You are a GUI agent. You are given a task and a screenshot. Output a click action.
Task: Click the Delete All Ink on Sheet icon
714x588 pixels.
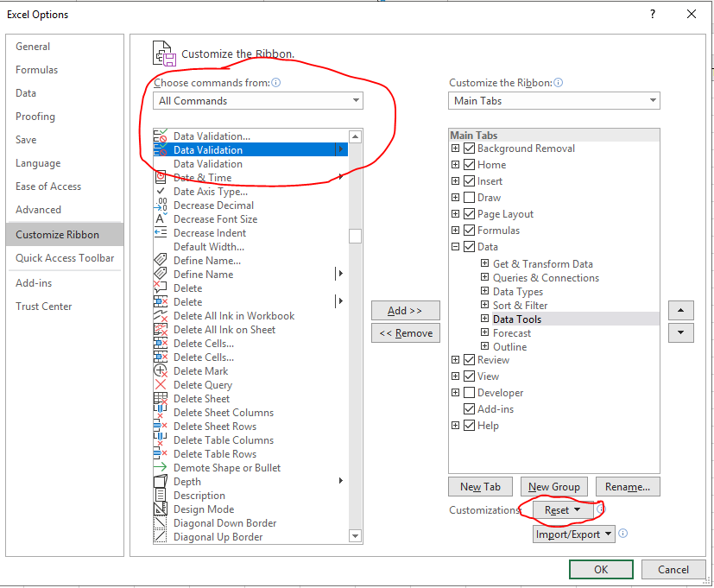161,329
